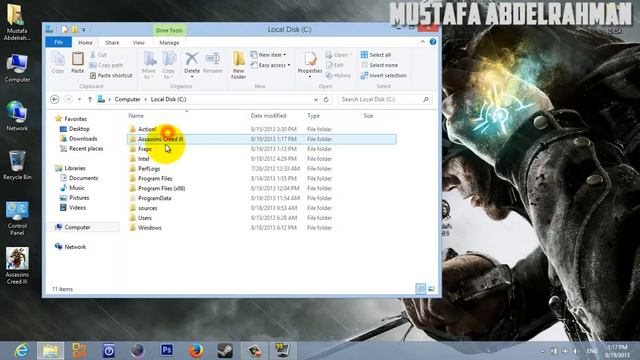Viewport: 640px width, 360px height.
Task: Switch to the Share tab
Action: 112,42
